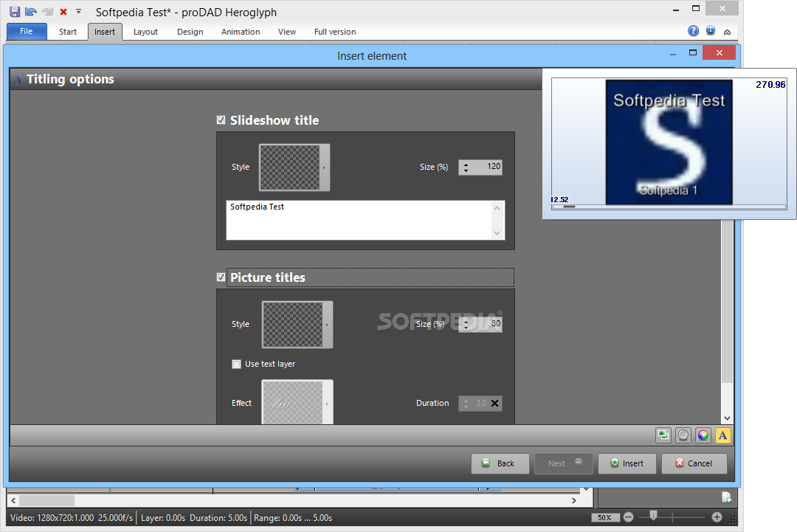797x532 pixels.
Task: Increase the Slideshow title size value
Action: (x=466, y=164)
